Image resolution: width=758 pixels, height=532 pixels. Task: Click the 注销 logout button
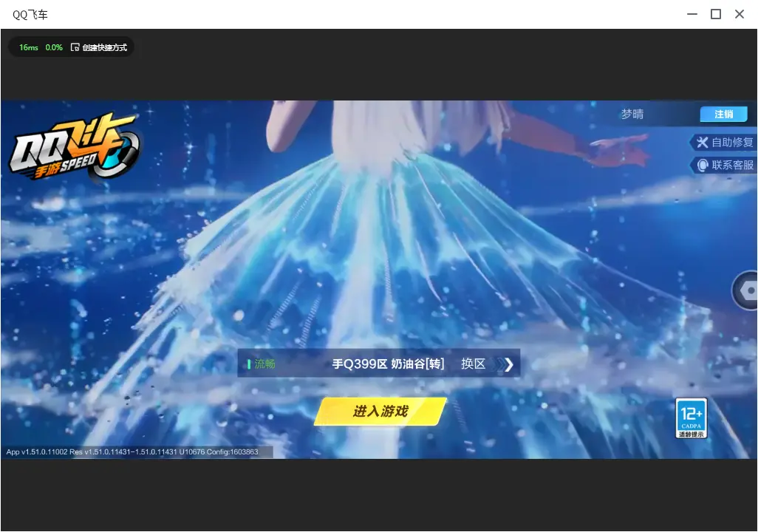[x=724, y=114]
